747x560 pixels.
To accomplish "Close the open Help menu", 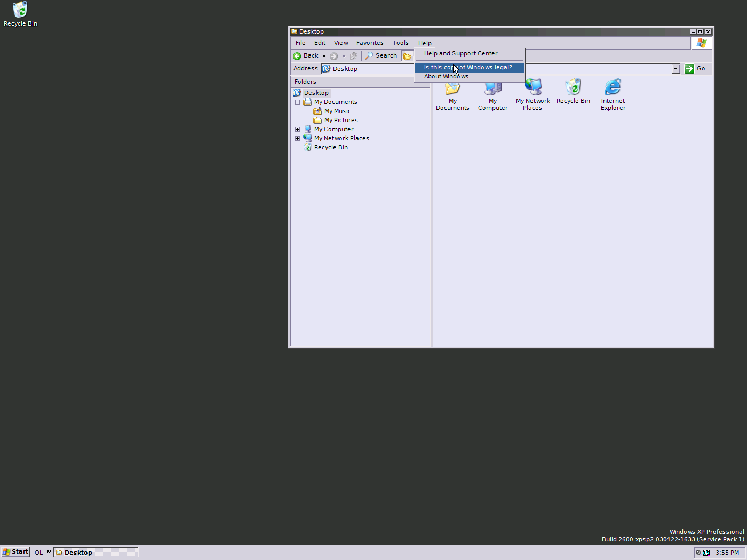I will click(425, 43).
